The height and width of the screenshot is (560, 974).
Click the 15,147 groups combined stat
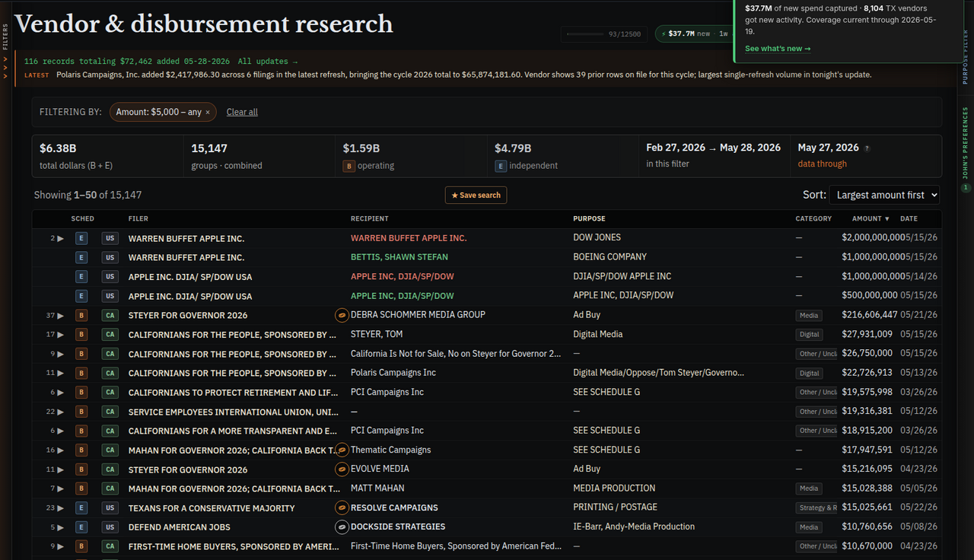[259, 156]
